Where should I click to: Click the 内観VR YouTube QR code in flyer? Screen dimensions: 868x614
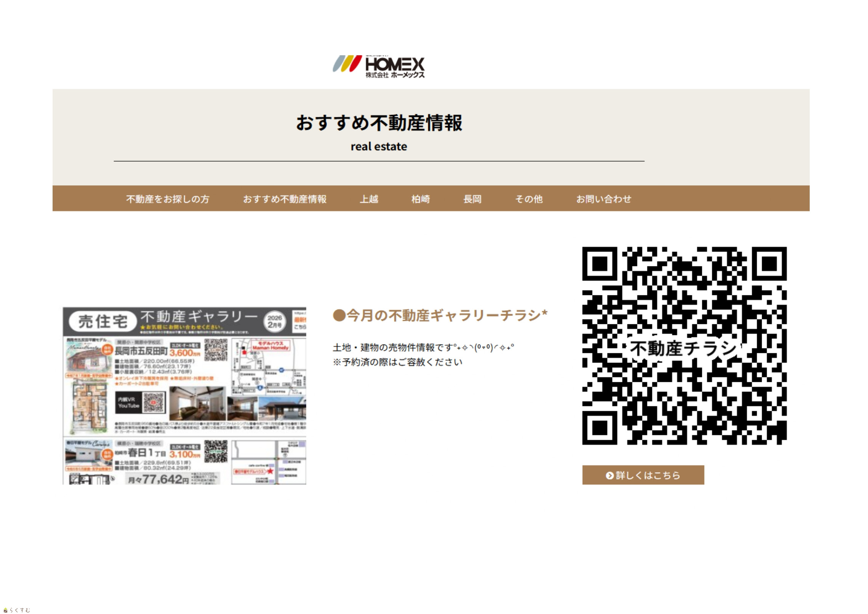(x=154, y=402)
